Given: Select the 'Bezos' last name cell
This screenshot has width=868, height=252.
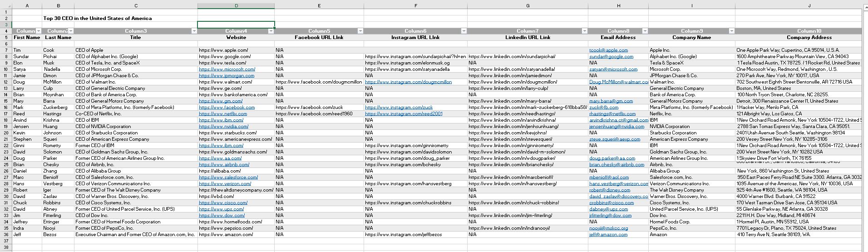Looking at the screenshot, I should pos(58,234).
